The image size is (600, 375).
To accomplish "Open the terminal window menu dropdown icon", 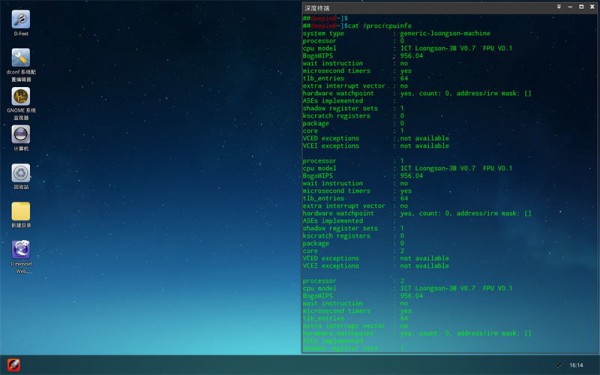I will coord(559,7).
